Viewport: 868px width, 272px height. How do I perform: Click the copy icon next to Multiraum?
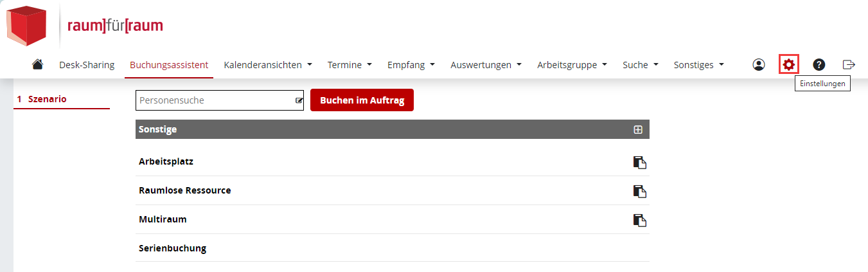click(x=639, y=220)
